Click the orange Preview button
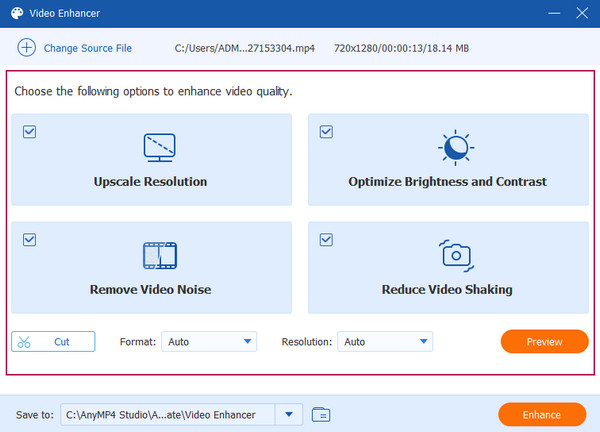 (x=544, y=342)
